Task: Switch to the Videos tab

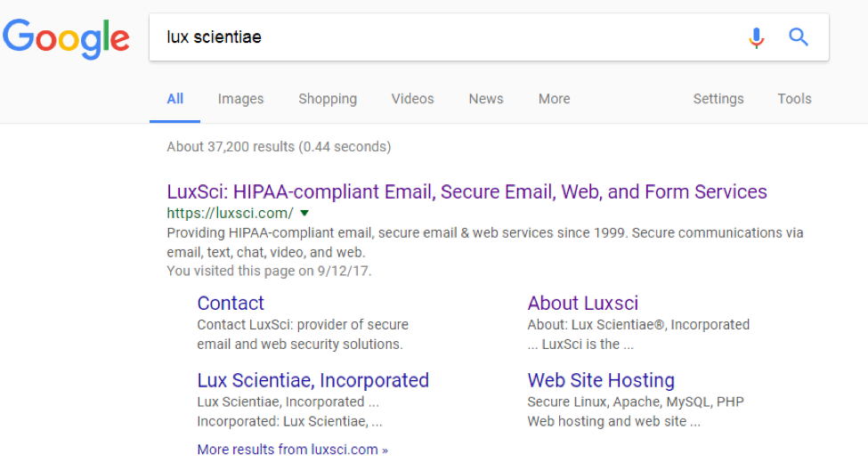Action: [x=412, y=99]
